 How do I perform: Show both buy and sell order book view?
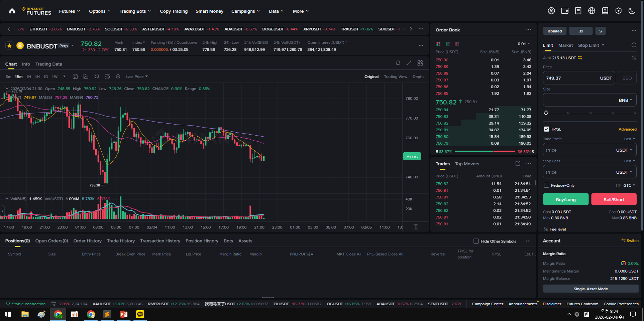438,44
